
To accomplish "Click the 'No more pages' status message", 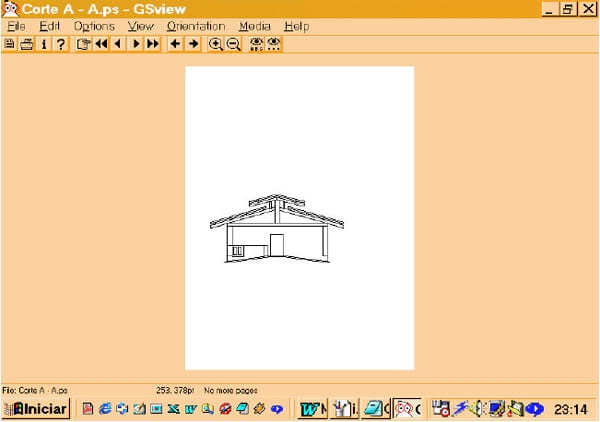I will point(231,391).
